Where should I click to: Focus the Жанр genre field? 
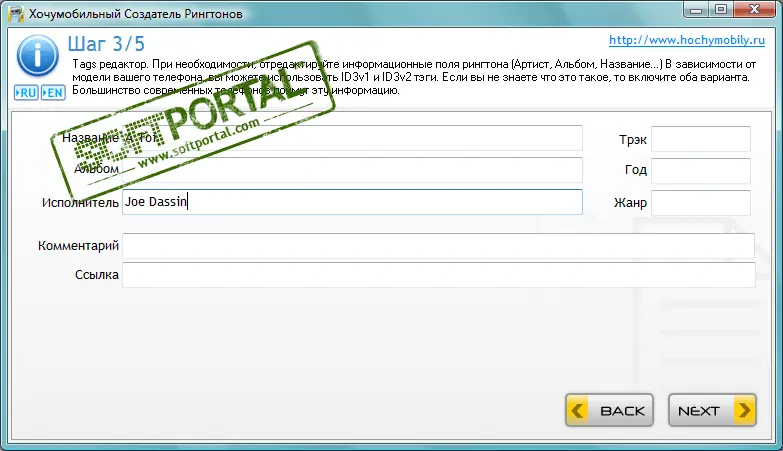pos(701,203)
